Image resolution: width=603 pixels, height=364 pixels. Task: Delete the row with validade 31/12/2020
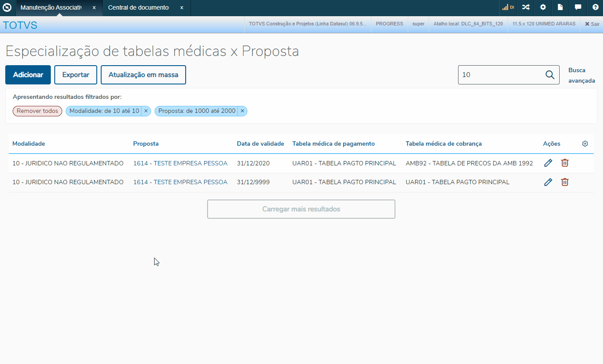coord(565,163)
